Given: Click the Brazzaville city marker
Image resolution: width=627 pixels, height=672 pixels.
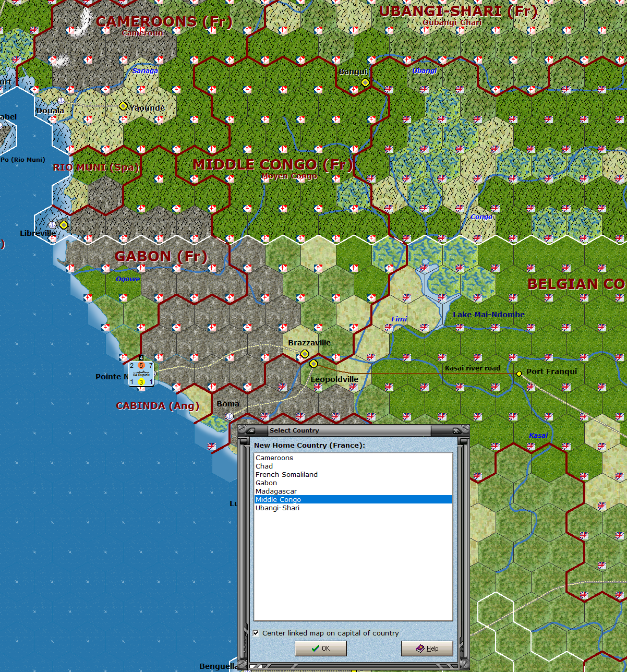Looking at the screenshot, I should [305, 354].
